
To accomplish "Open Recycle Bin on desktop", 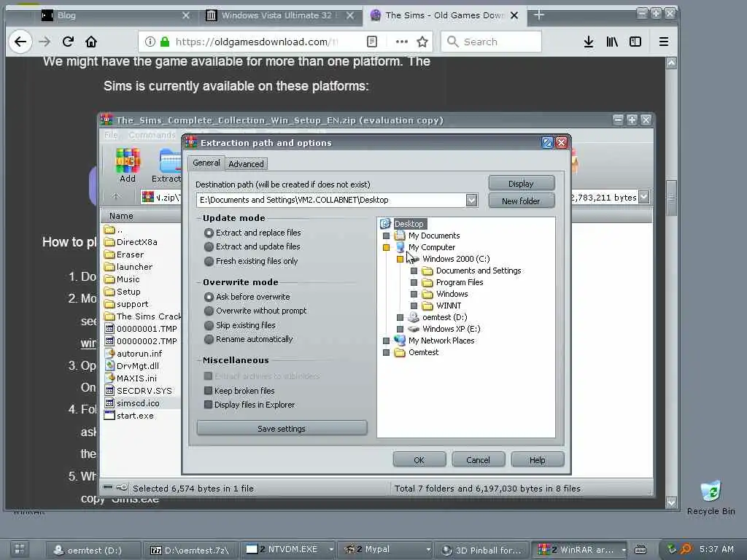I will [x=711, y=497].
